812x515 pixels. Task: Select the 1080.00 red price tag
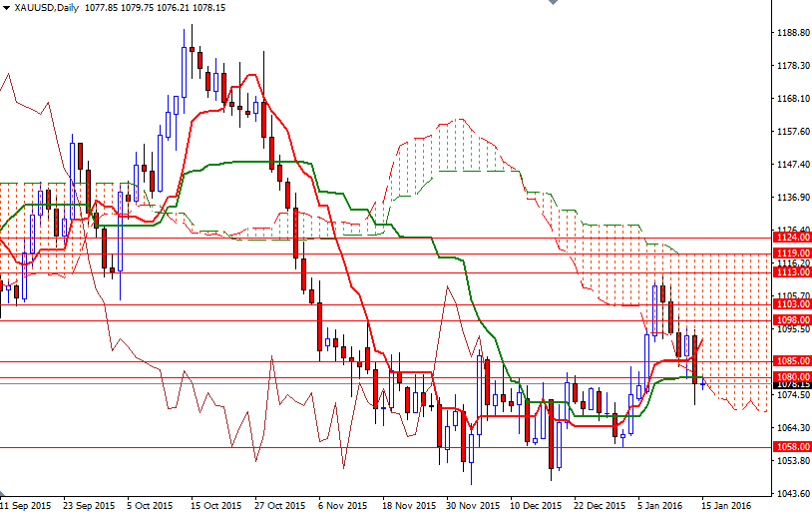click(792, 376)
